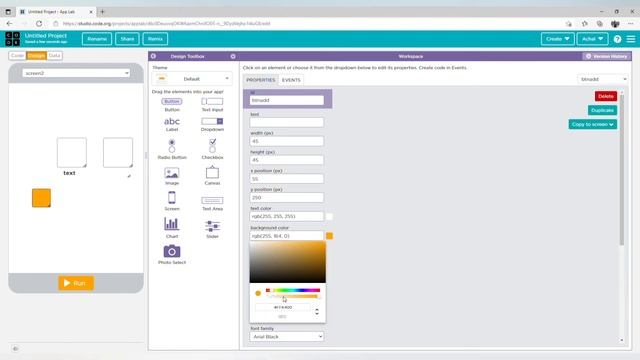Click the background color orange swatch
Viewport: 640px width, 360px height.
pyautogui.click(x=329, y=236)
